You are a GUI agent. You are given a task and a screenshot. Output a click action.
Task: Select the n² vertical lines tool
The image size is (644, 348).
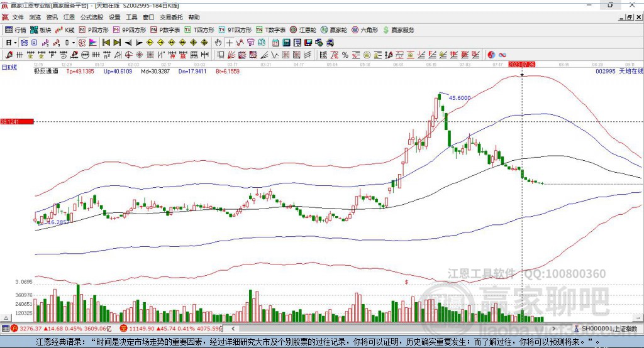107,55
